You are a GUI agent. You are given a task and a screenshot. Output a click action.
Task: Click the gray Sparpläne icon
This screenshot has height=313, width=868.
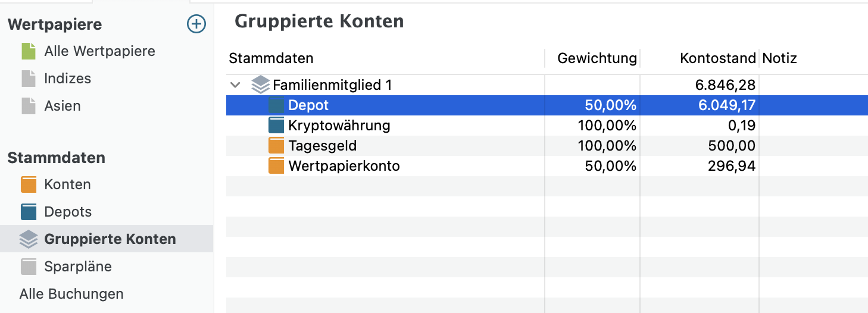point(29,267)
